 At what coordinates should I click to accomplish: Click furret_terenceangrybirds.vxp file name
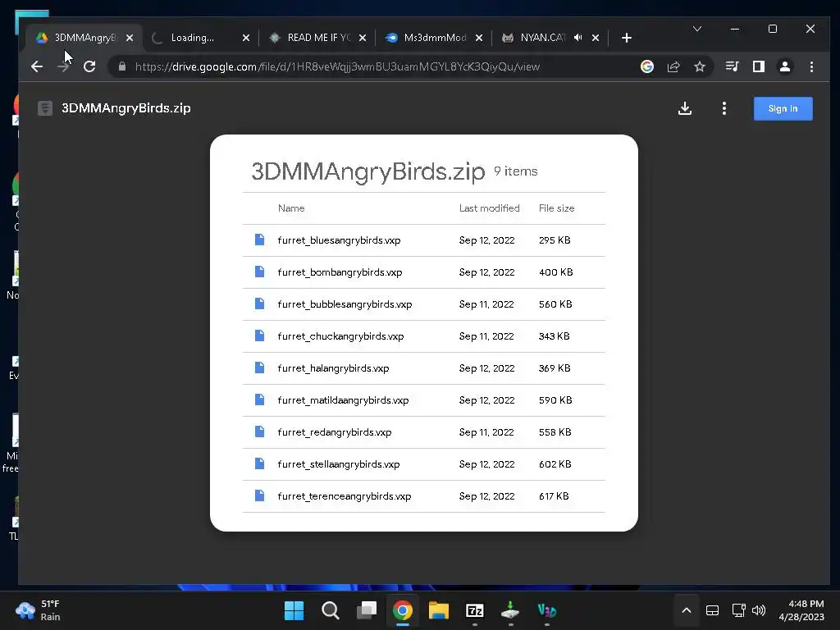pos(344,496)
